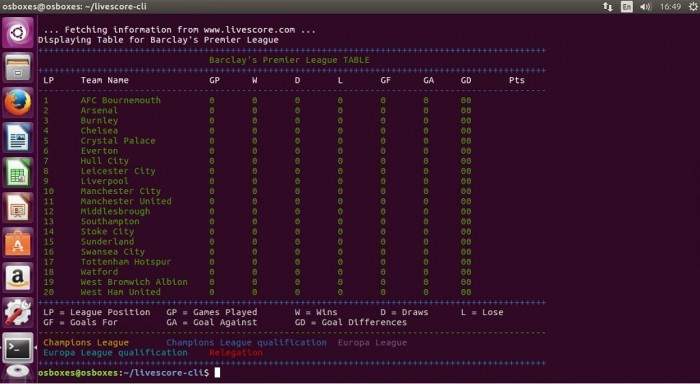Open LibreOffice Writer from the launcher
This screenshot has width=700, height=384.
point(18,138)
